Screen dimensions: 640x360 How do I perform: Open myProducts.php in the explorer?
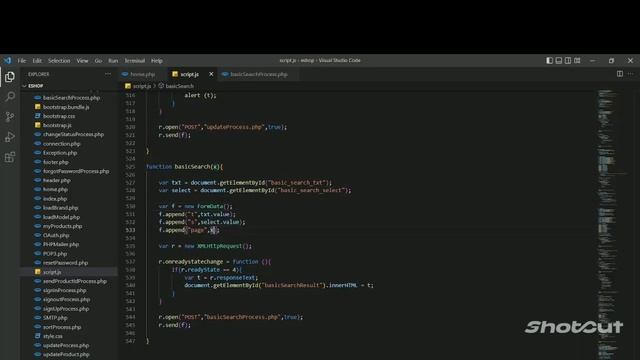62,226
